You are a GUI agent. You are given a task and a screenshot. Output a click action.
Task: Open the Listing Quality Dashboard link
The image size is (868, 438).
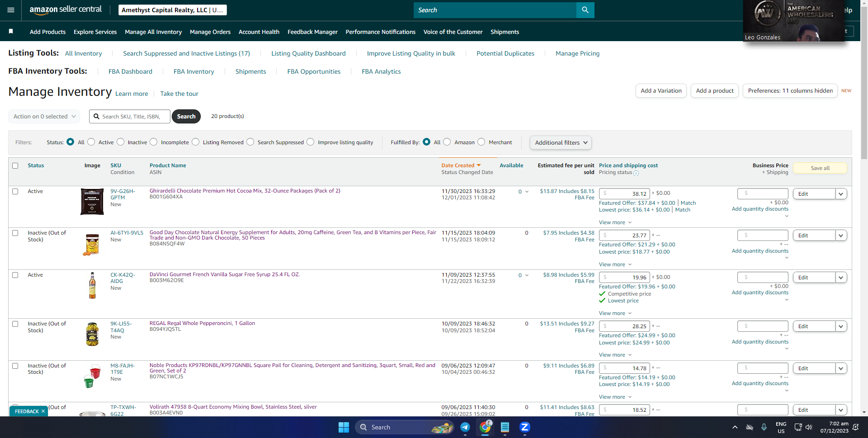308,53
